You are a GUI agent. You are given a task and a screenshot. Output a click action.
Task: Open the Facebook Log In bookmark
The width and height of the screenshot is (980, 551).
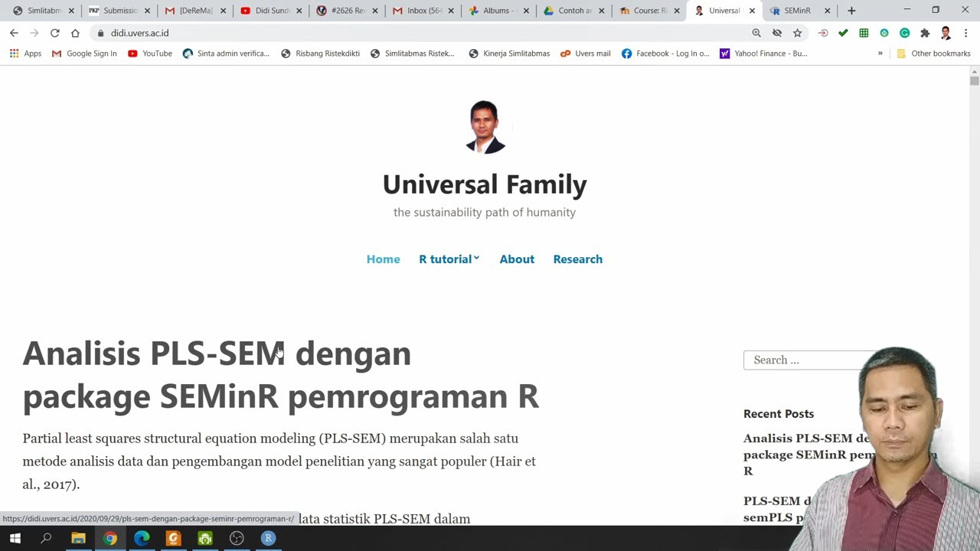click(665, 54)
